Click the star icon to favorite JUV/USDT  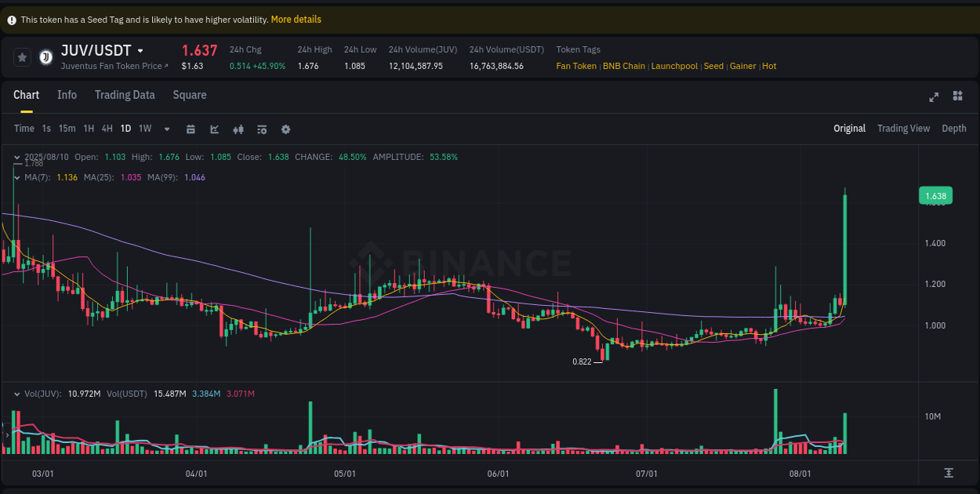[22, 56]
